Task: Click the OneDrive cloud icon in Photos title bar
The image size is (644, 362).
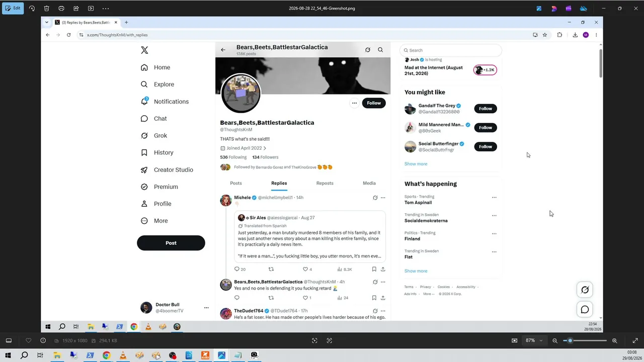Action: point(584,8)
